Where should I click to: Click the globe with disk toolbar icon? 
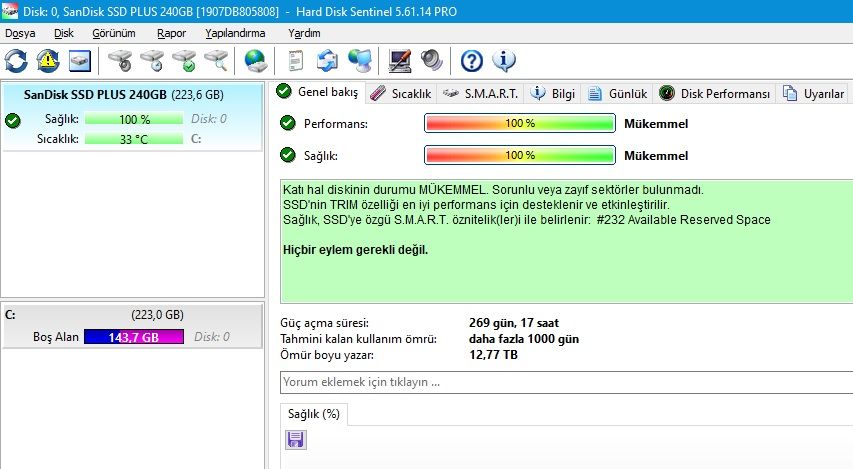click(x=255, y=60)
